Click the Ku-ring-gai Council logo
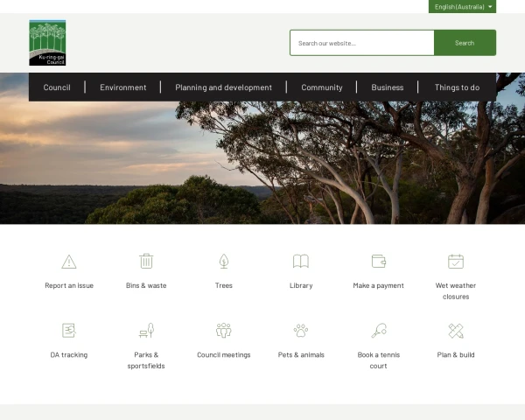 [x=47, y=43]
